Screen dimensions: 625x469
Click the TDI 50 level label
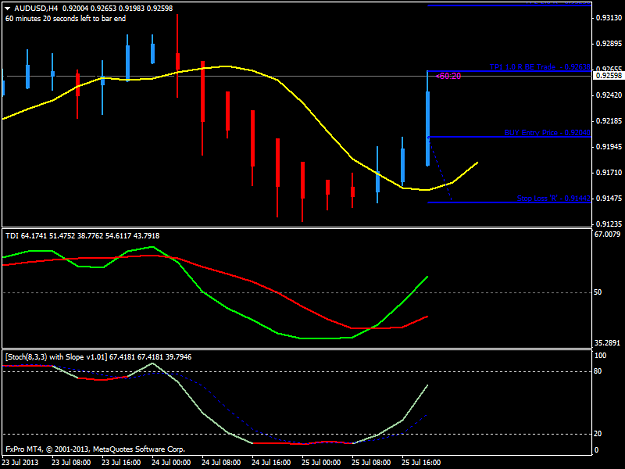point(597,292)
